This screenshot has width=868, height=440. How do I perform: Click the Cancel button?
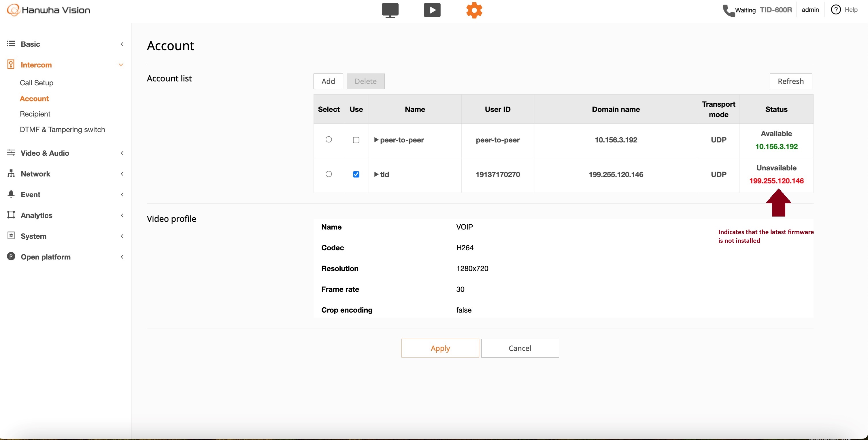pyautogui.click(x=520, y=348)
